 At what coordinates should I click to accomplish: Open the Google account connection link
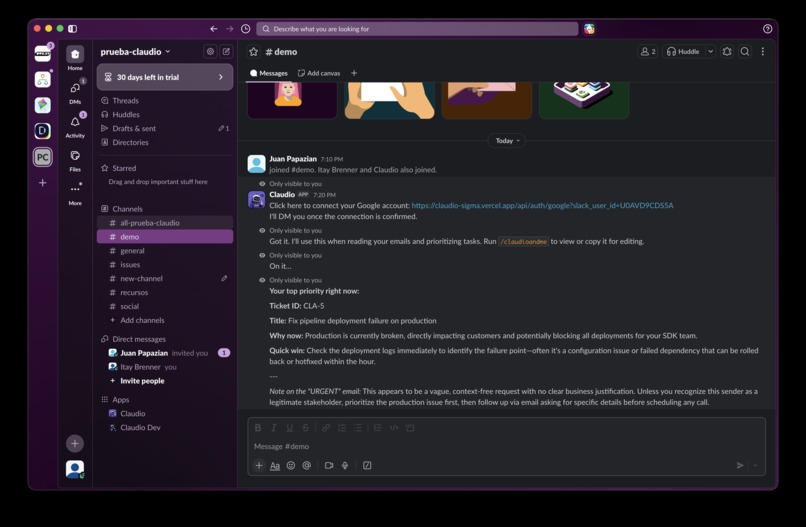click(542, 206)
